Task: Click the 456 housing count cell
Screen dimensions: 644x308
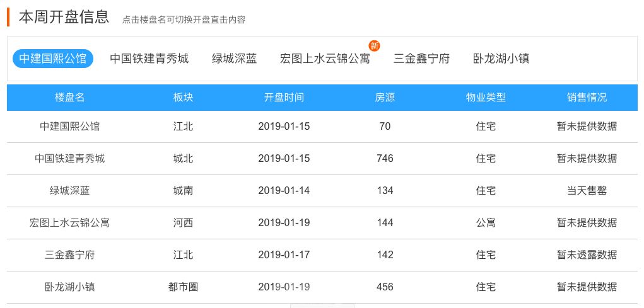Action: pos(385,287)
